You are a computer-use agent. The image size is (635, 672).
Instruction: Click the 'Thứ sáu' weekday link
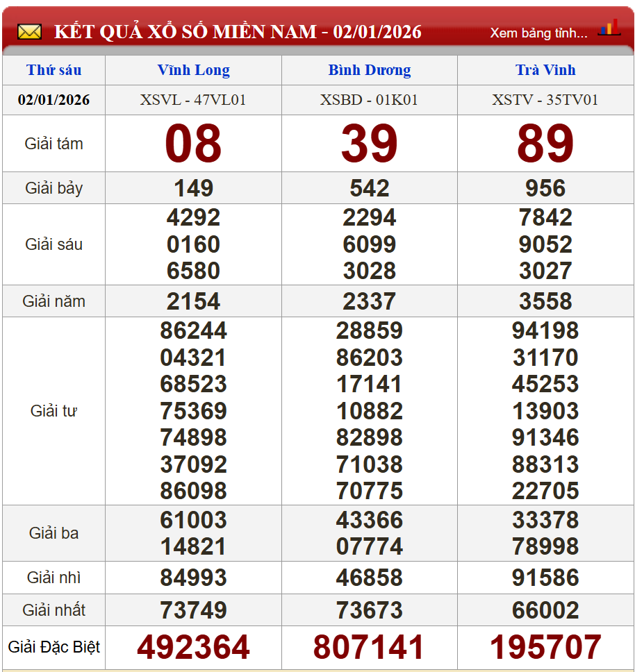point(53,70)
